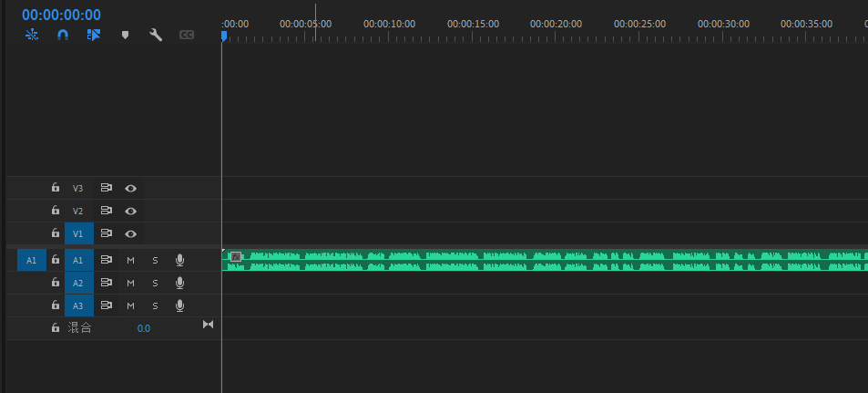
Task: Hide track V3 using the eye icon
Action: coord(131,188)
